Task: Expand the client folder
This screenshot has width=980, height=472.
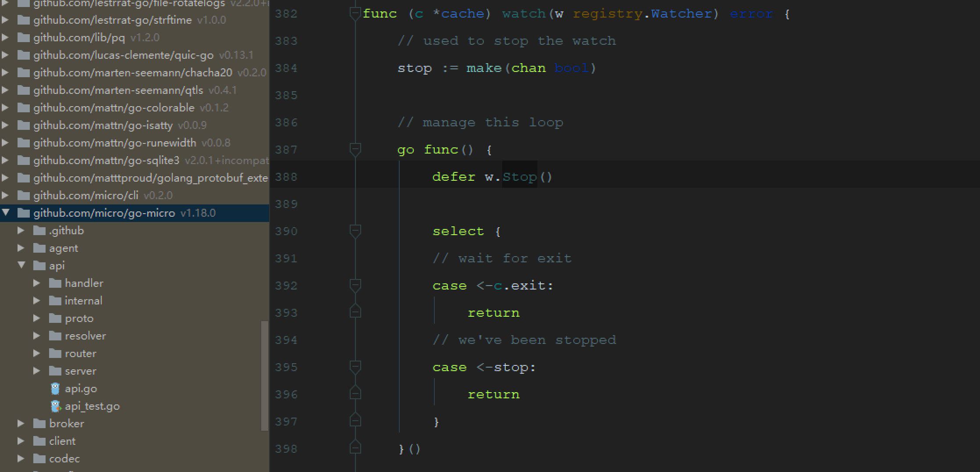Action: (21, 441)
